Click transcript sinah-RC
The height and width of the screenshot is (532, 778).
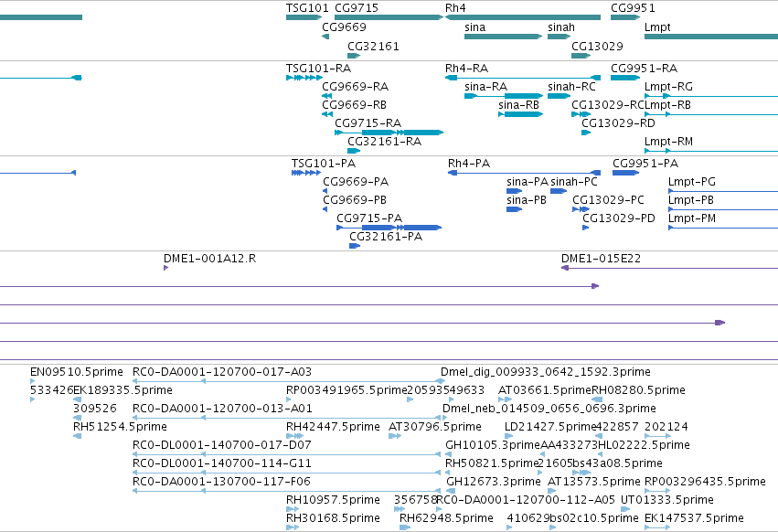[x=560, y=96]
